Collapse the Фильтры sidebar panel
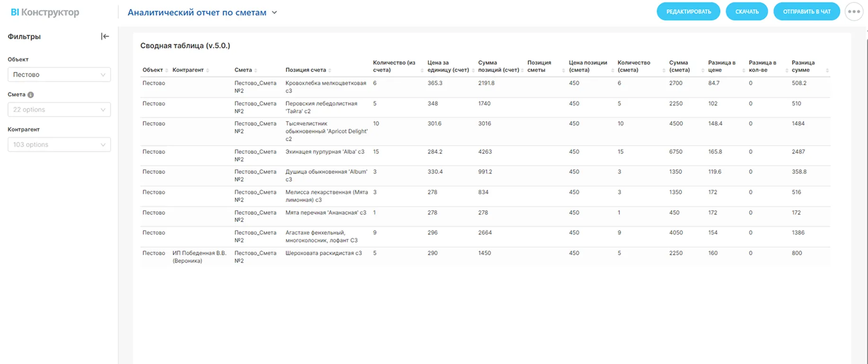 pos(105,36)
